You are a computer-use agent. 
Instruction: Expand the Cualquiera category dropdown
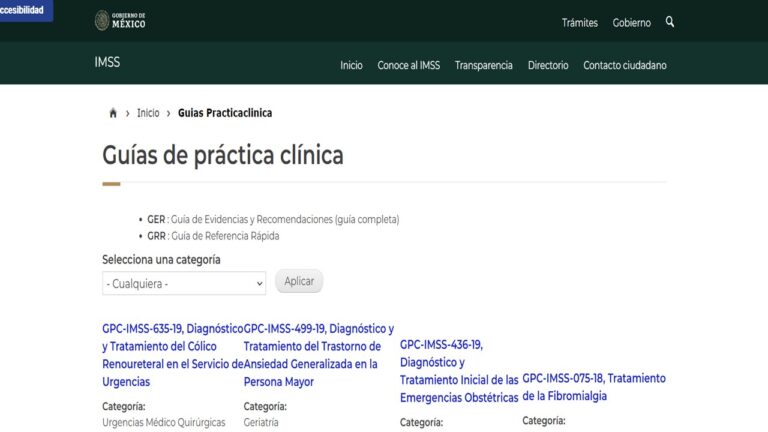[x=184, y=283]
